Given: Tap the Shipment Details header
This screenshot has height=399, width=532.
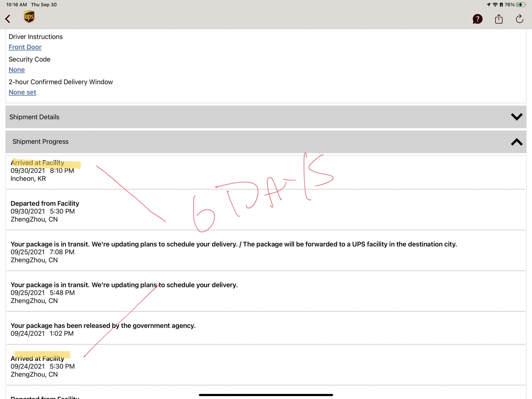Looking at the screenshot, I should point(35,117).
